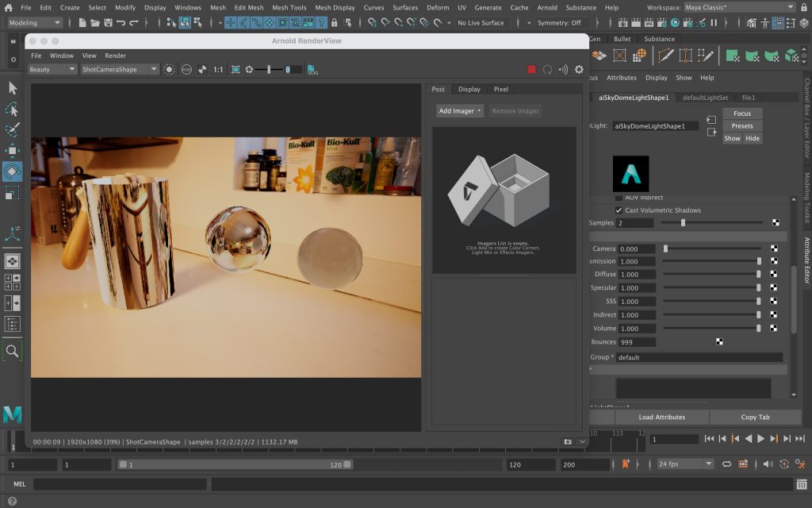This screenshot has width=812, height=508.
Task: Take a snapshot with the camera icon
Action: click(x=568, y=441)
